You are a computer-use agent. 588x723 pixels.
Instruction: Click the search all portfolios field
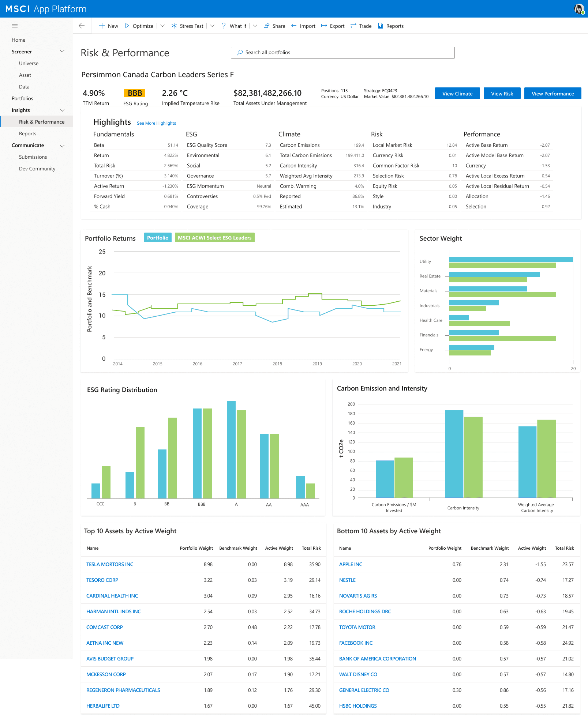click(342, 53)
